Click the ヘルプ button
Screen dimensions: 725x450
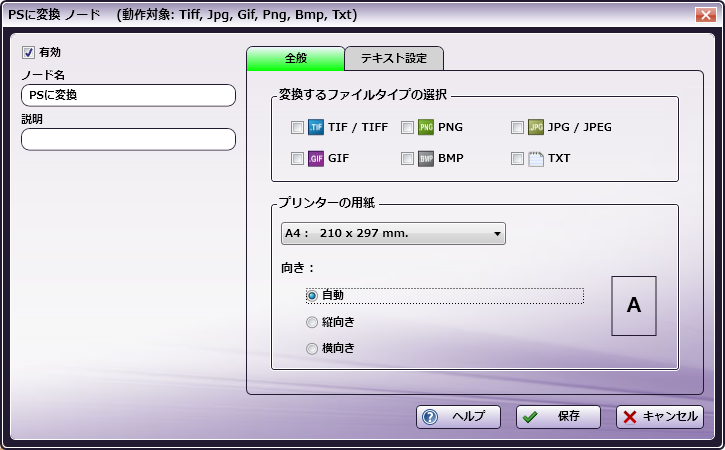[458, 417]
